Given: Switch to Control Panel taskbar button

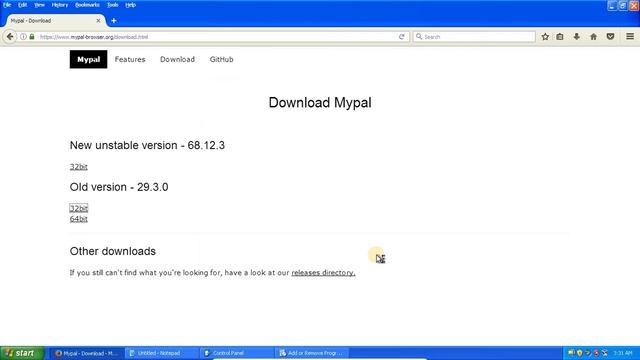Looking at the screenshot, I should pyautogui.click(x=236, y=353).
